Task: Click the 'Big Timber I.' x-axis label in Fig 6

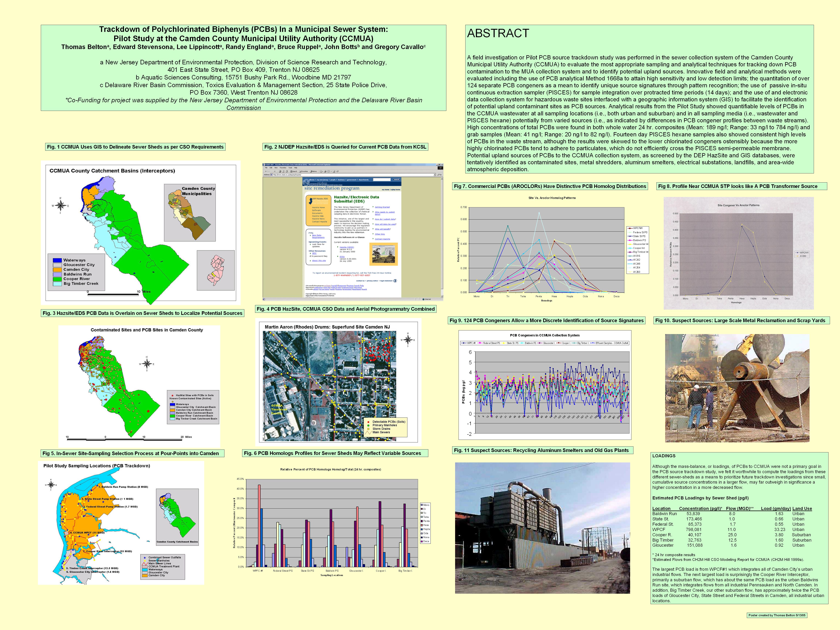Action: [405, 571]
